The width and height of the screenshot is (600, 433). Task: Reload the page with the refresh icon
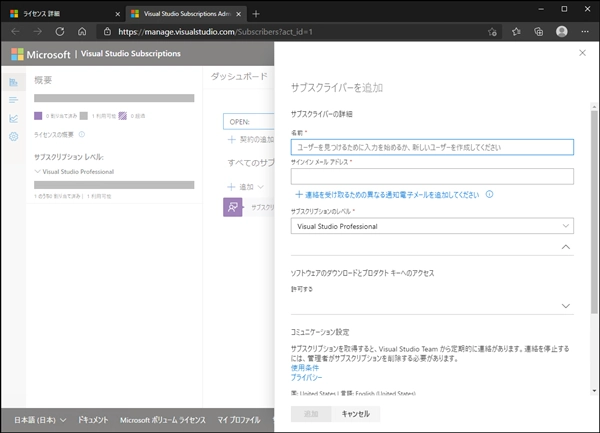point(60,32)
